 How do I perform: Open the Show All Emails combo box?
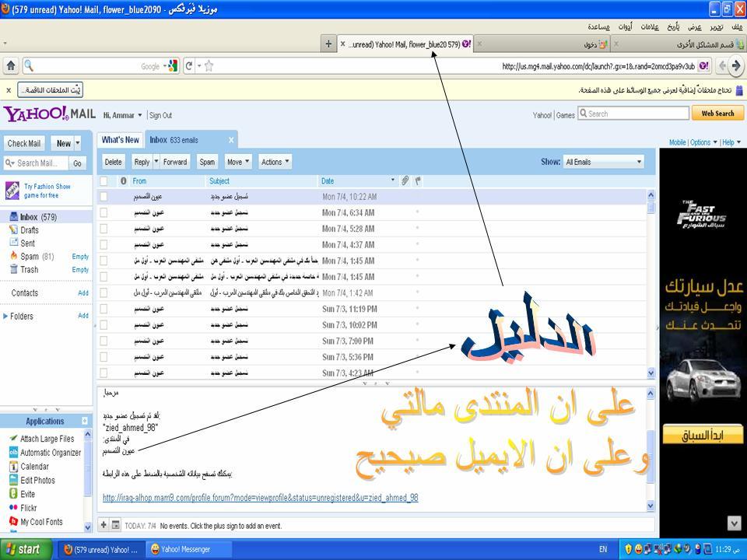pyautogui.click(x=603, y=162)
